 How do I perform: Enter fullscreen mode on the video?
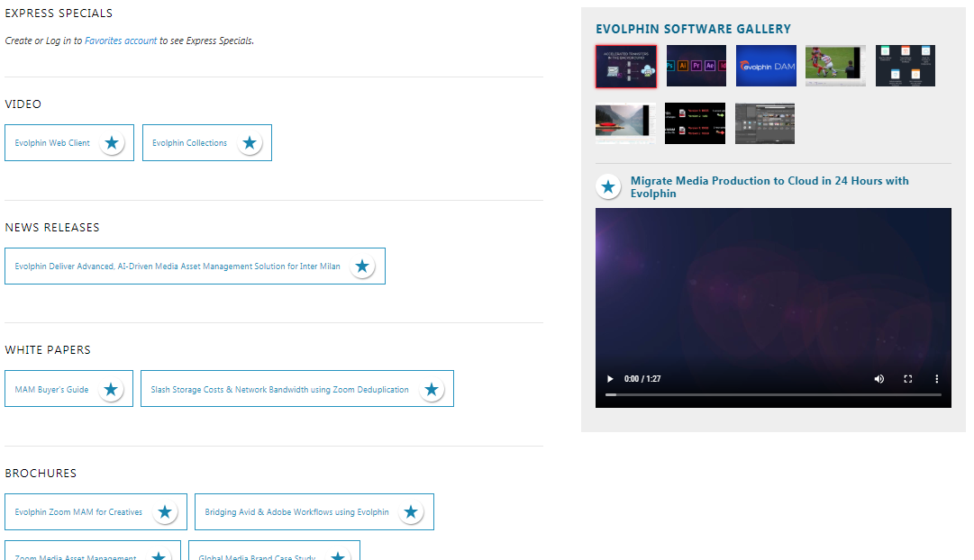click(x=908, y=379)
